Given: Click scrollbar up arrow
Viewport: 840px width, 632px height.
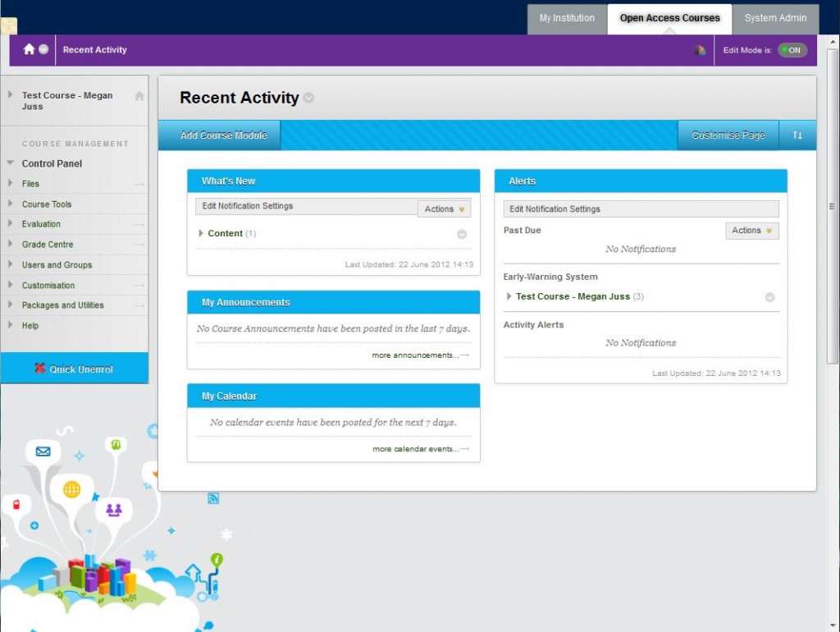Looking at the screenshot, I should (x=833, y=42).
